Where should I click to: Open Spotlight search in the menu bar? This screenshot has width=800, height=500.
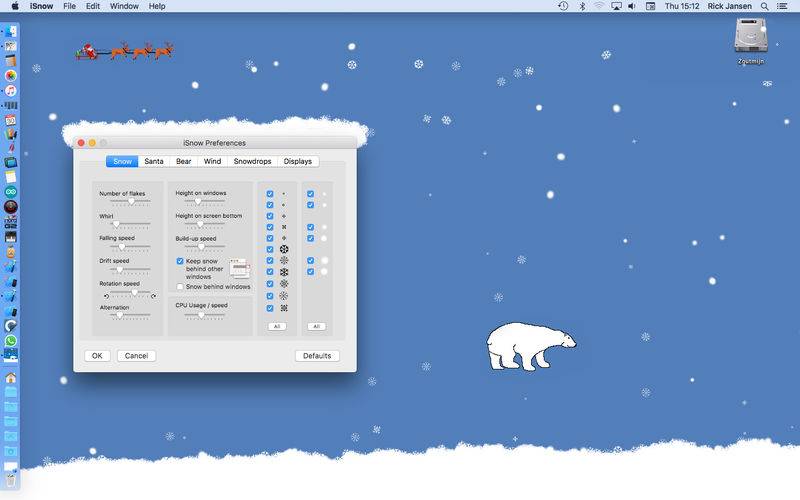tap(764, 6)
